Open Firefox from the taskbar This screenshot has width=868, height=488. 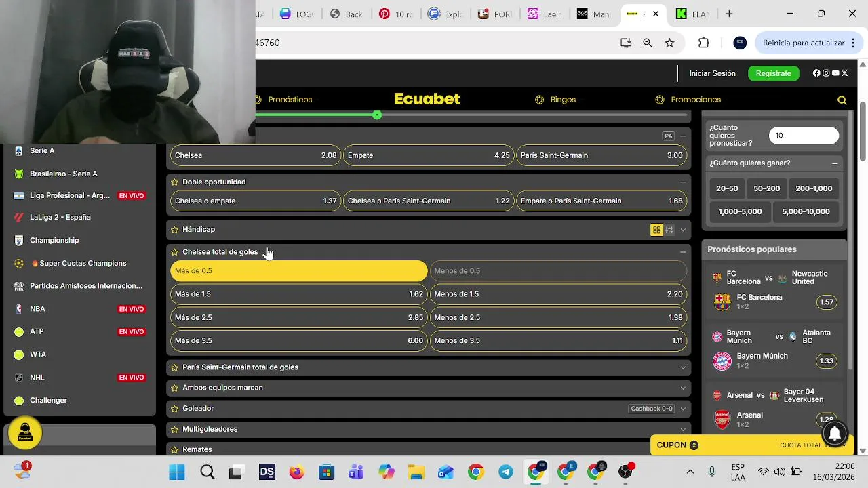coord(296,472)
